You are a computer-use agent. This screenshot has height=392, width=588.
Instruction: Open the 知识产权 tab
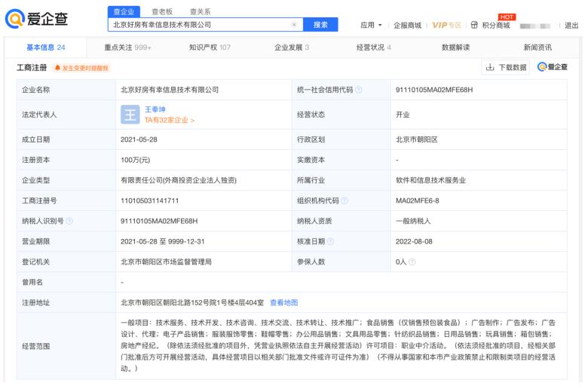(x=210, y=47)
